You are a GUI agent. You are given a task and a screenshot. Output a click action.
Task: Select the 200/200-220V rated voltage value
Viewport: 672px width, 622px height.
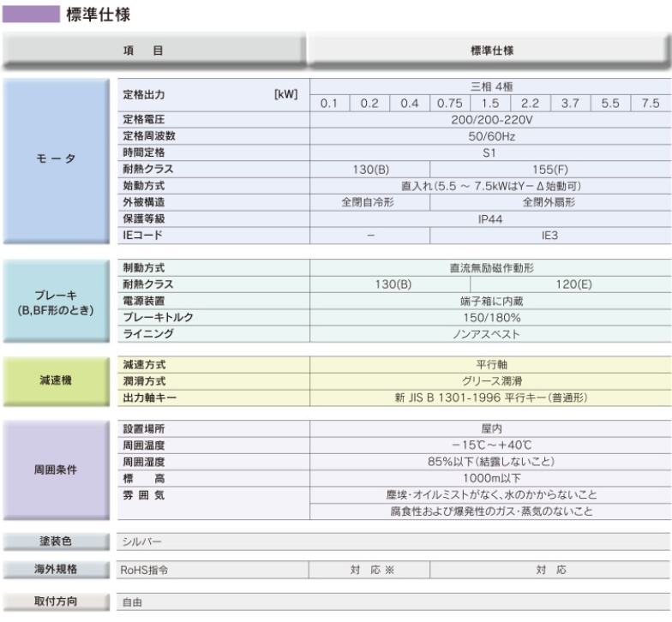[x=491, y=120]
